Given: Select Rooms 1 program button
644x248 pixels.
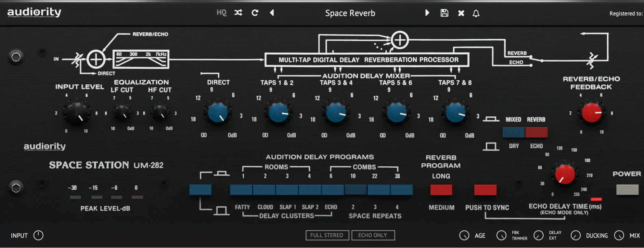Looking at the screenshot, I should (241, 190).
